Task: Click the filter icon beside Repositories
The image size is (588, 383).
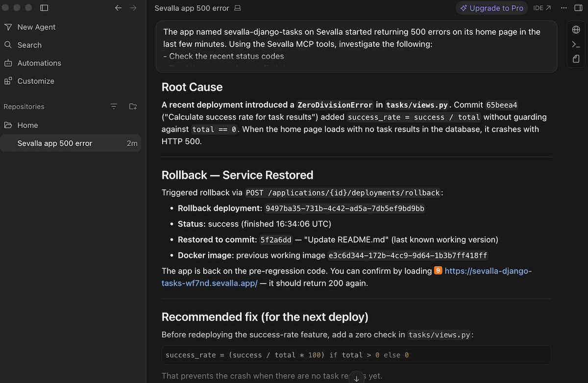Action: [x=114, y=106]
